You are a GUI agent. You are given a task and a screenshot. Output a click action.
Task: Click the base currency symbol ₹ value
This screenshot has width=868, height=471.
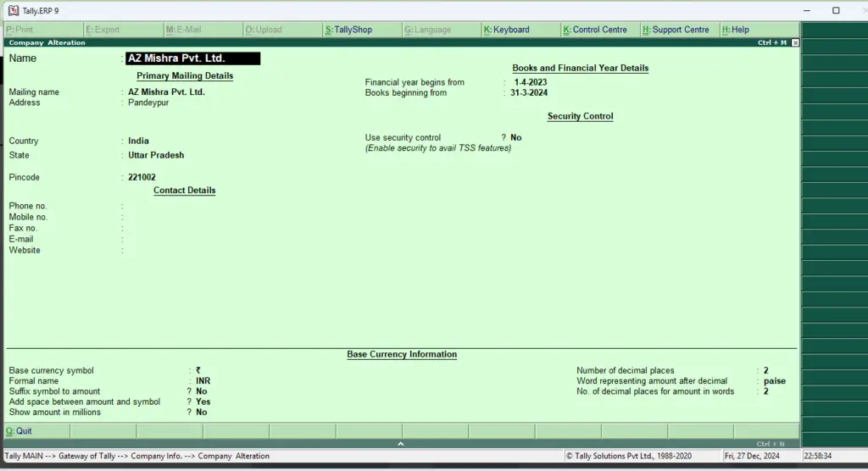[x=198, y=371]
